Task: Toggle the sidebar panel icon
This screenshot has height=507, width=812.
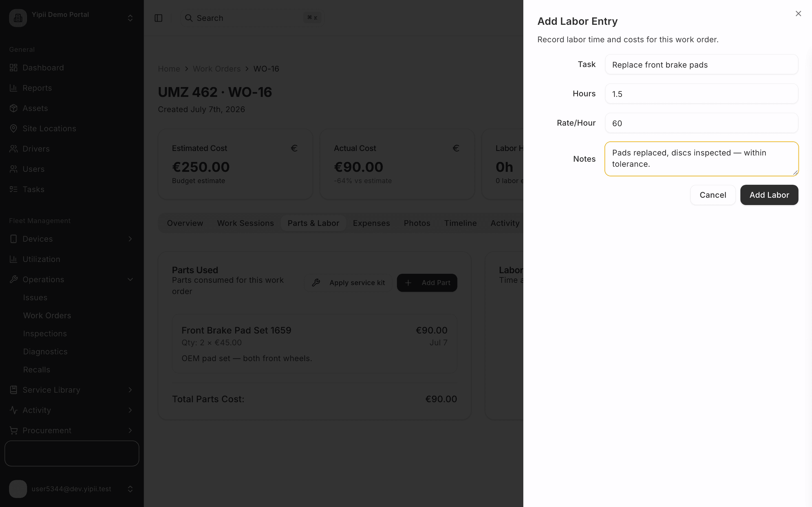Action: pos(158,18)
